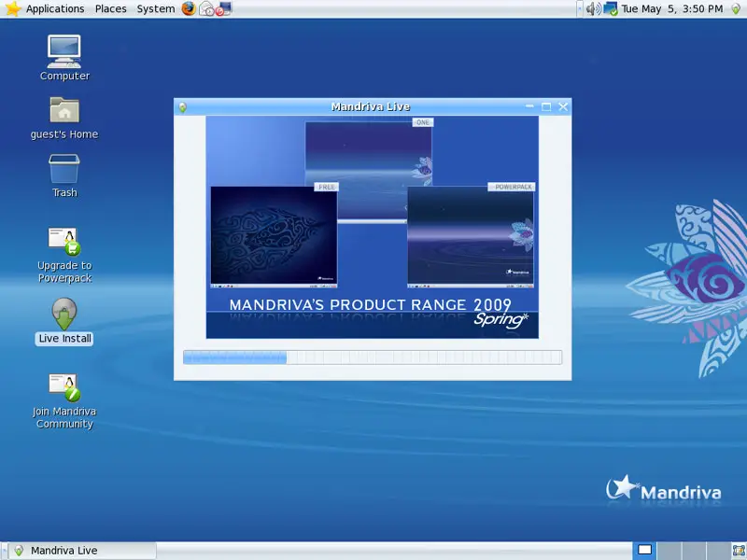Click the Mandriva Live window title bar
Viewport: 747px width, 560px height.
pos(371,106)
